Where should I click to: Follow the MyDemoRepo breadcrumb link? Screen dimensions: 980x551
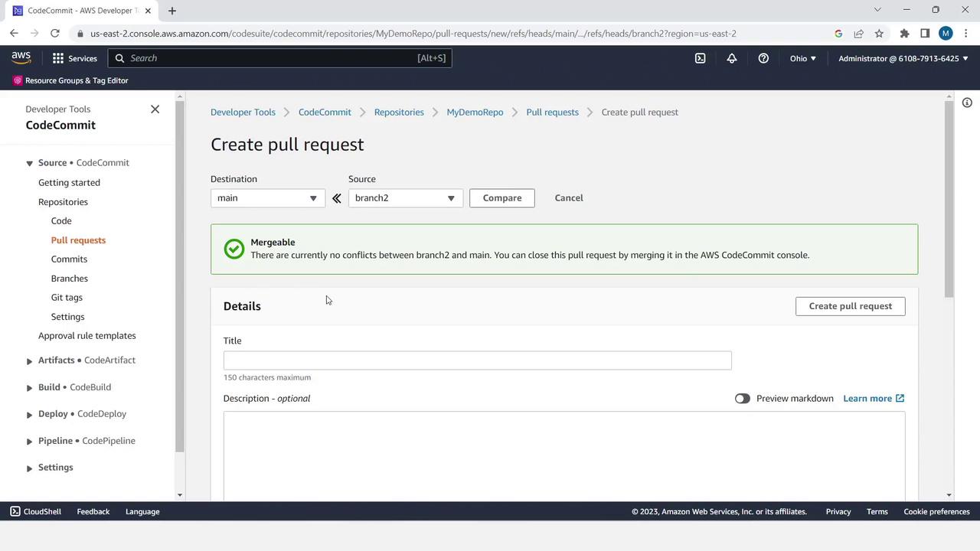tap(475, 112)
